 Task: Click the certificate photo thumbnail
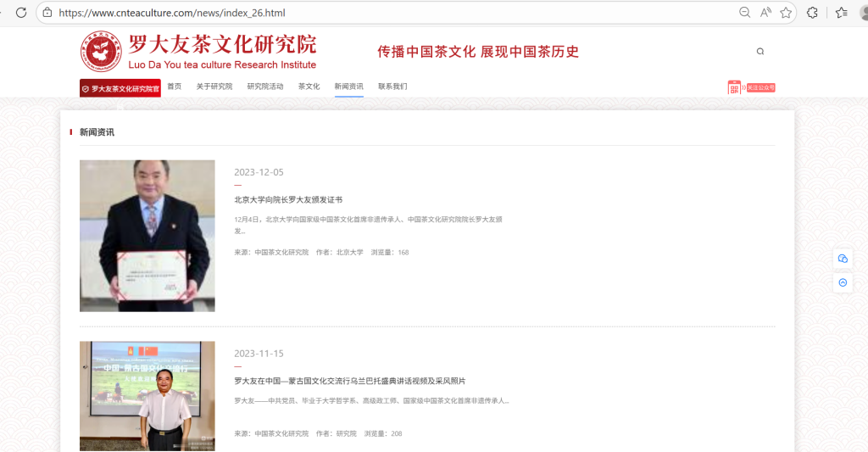tap(147, 236)
